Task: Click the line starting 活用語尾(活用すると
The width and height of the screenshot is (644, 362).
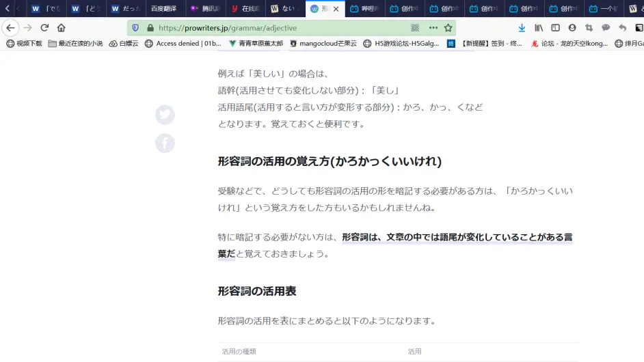Action: click(x=350, y=107)
